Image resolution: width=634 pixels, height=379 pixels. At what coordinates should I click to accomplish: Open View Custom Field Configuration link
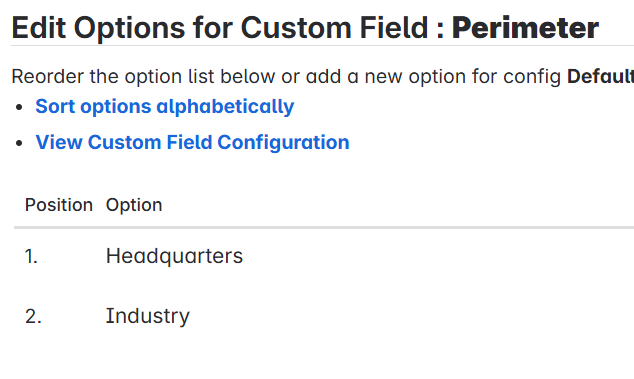[192, 142]
